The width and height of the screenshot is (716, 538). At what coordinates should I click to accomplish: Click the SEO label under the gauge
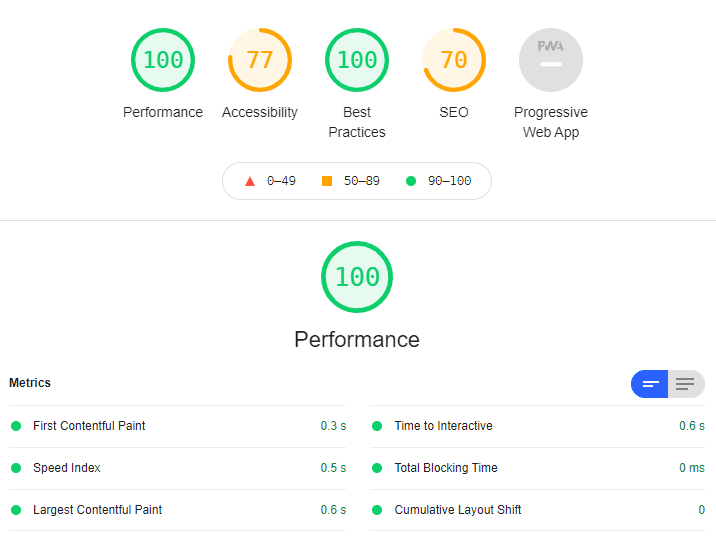[x=454, y=112]
